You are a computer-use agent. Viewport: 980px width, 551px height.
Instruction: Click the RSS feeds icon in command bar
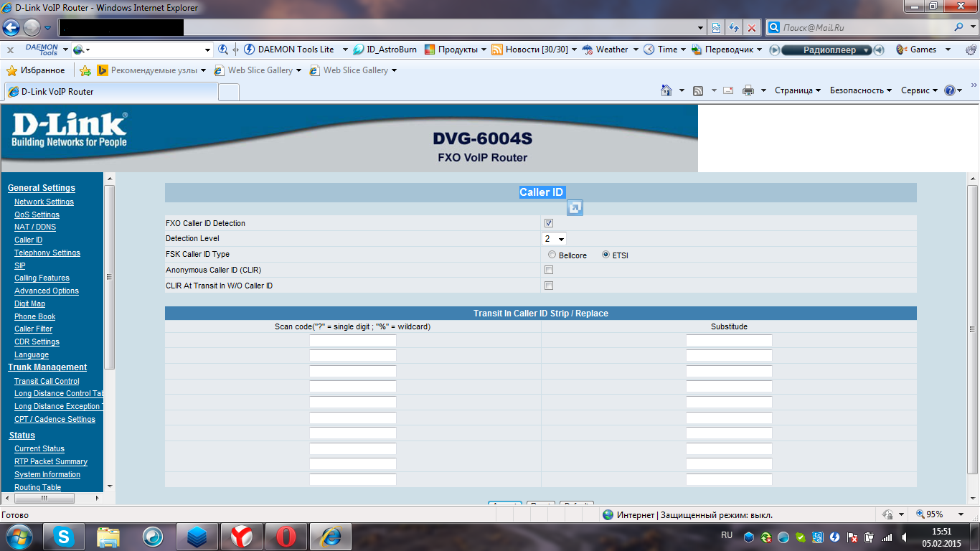pos(697,90)
